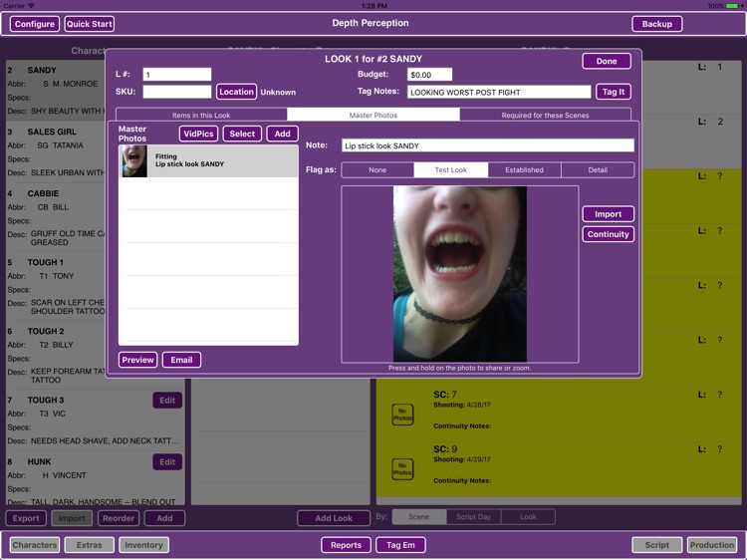747x560 pixels.
Task: Set flag to Detail
Action: click(x=598, y=170)
